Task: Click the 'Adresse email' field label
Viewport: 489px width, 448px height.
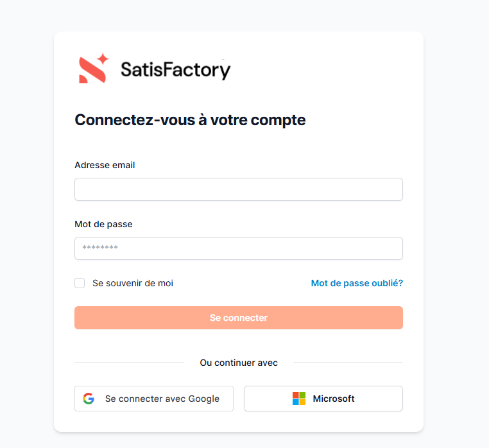Action: point(105,165)
